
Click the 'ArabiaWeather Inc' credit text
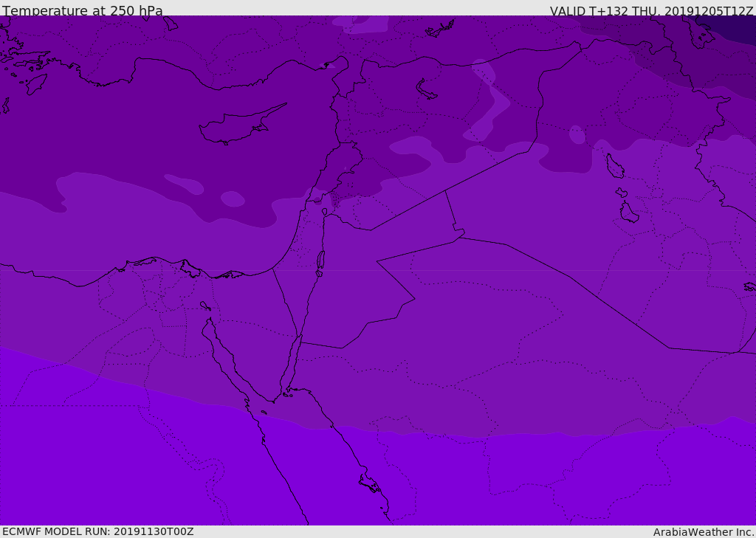pos(704,532)
